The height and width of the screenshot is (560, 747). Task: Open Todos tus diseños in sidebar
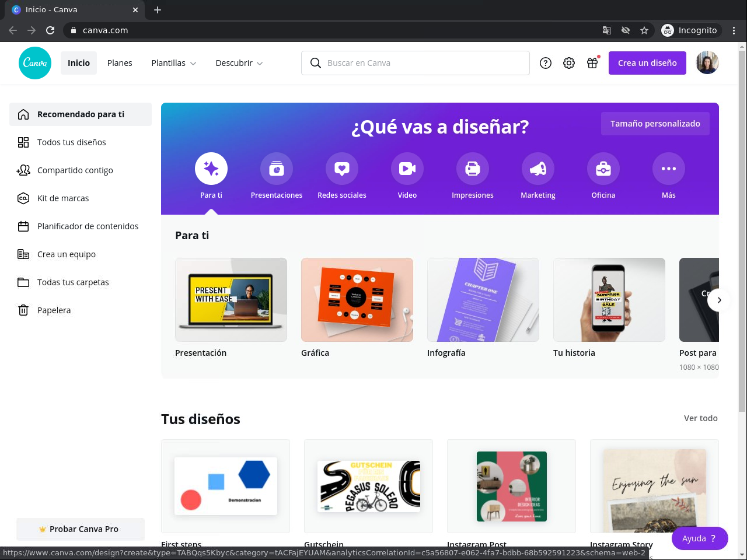point(81,142)
